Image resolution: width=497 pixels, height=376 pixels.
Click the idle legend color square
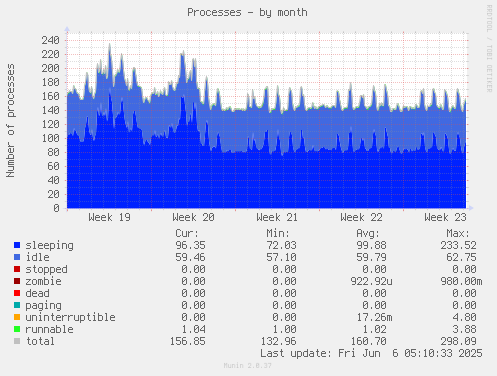(x=17, y=257)
